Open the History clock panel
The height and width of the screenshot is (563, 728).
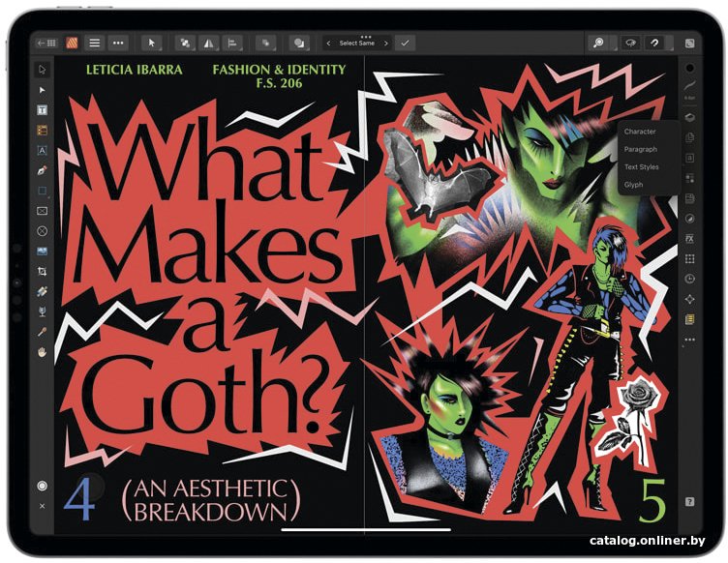tap(689, 279)
